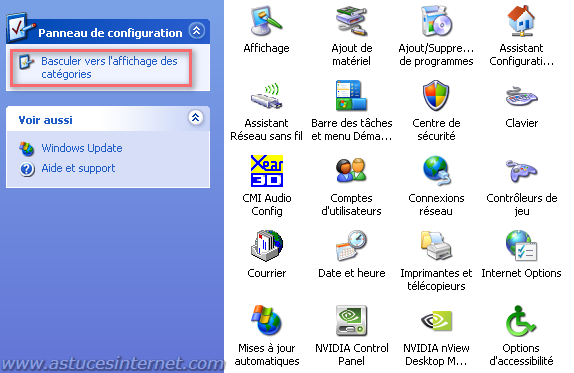Viewport: 574px width, 373px height.
Task: Open the Mises à jour automatiques icon
Action: (266, 321)
